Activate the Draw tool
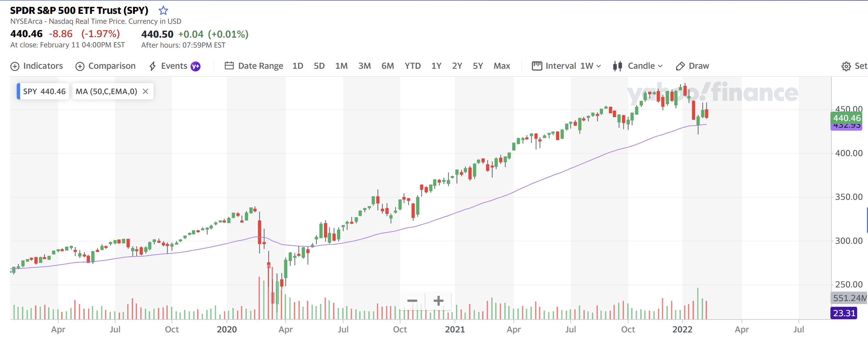 click(692, 66)
